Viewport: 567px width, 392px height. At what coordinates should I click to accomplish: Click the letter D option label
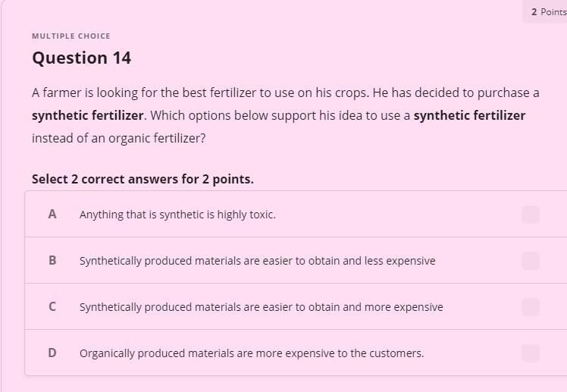pyautogui.click(x=52, y=353)
